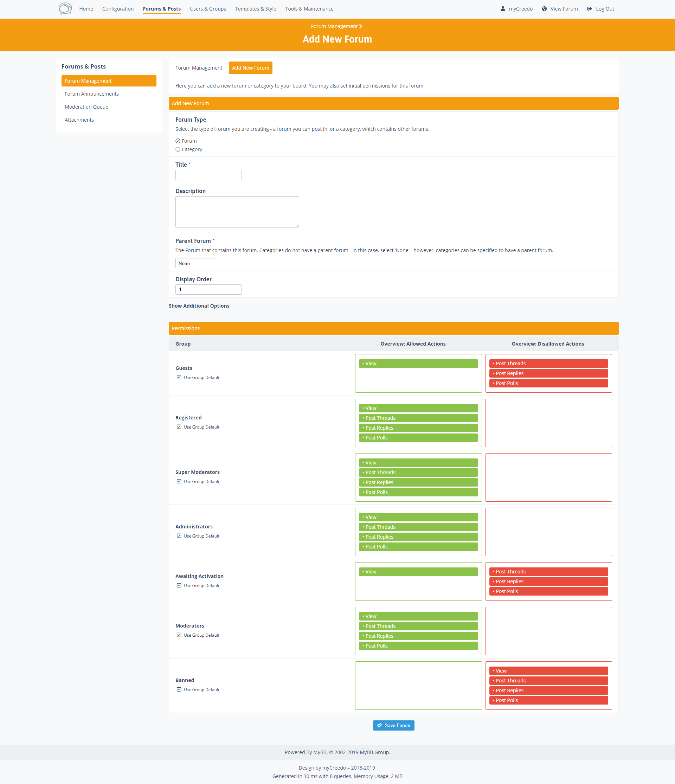The width and height of the screenshot is (675, 784).
Task: Select the Category radio button
Action: point(178,149)
